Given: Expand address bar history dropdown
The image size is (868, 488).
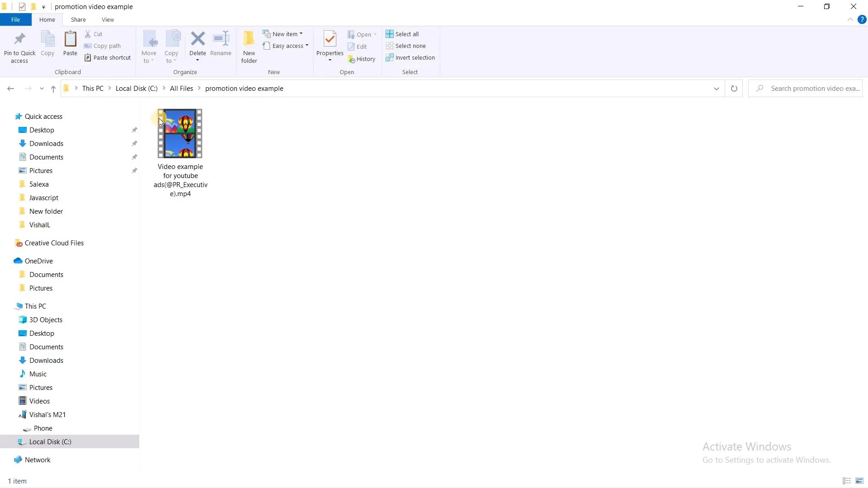Looking at the screenshot, I should pyautogui.click(x=716, y=89).
